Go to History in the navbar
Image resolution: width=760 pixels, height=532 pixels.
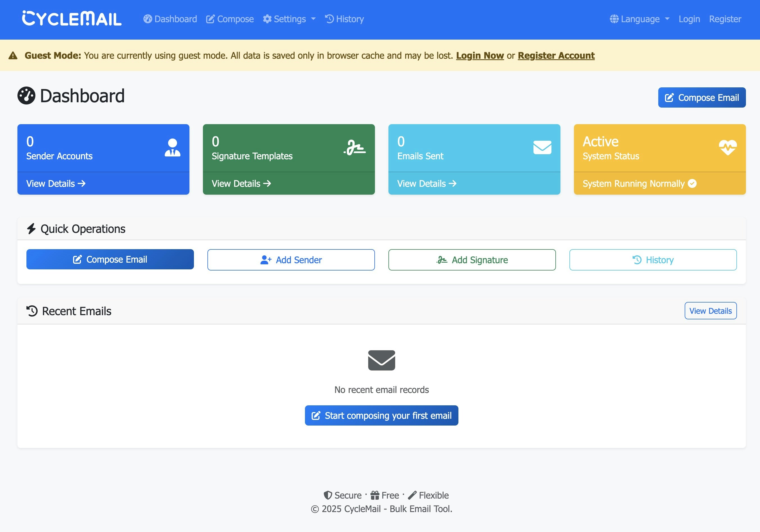[344, 19]
